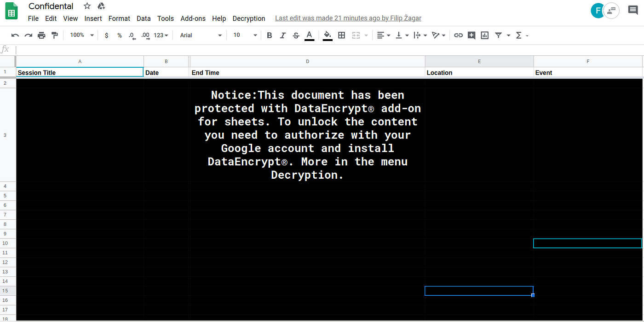Image resolution: width=644 pixels, height=322 pixels.
Task: Select the Session Title cell
Action: coord(80,72)
